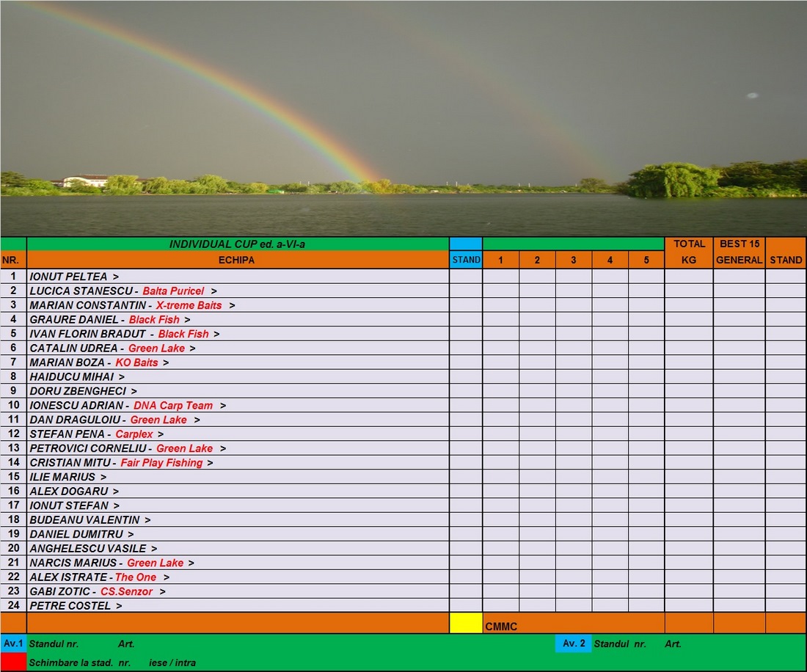Click the blue Av.1 cell
Image resolution: width=807 pixels, height=672 pixels.
(13, 643)
